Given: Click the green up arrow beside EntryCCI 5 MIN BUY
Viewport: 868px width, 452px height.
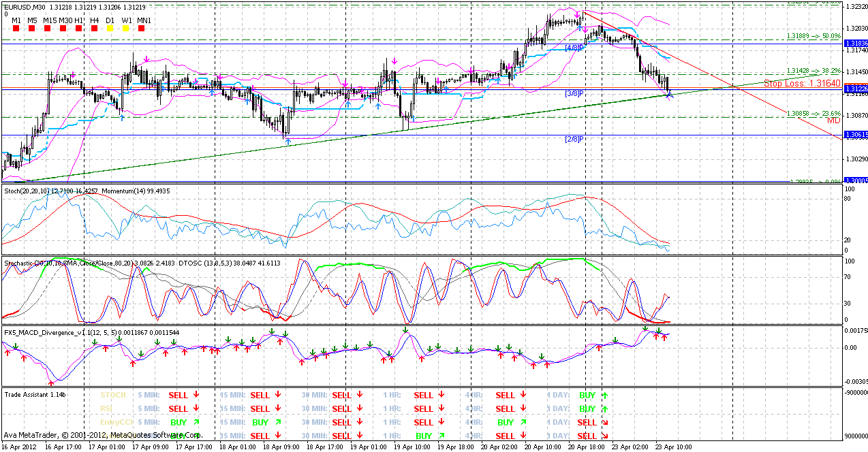Looking at the screenshot, I should click(x=196, y=422).
